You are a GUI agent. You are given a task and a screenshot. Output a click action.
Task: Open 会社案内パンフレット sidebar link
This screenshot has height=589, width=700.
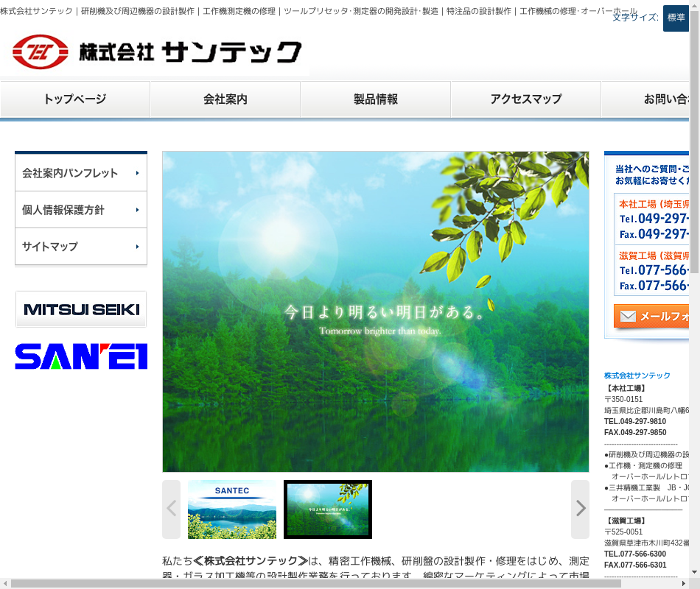tap(81, 173)
